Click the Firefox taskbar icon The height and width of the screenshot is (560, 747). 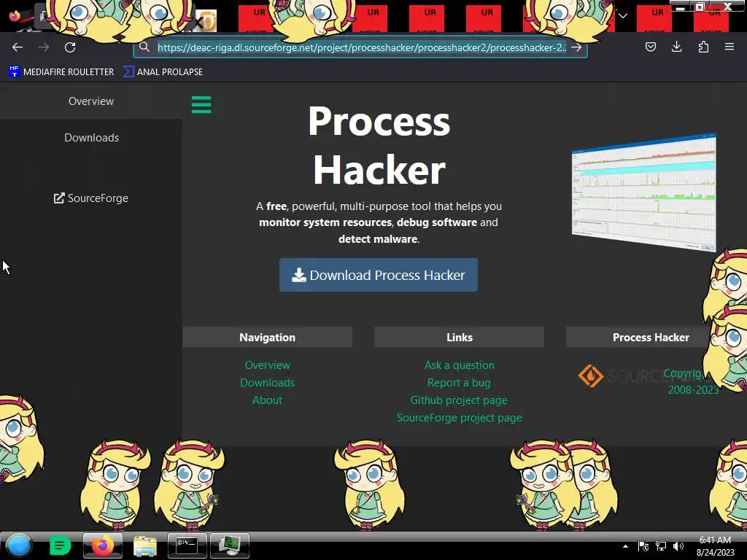pyautogui.click(x=102, y=545)
